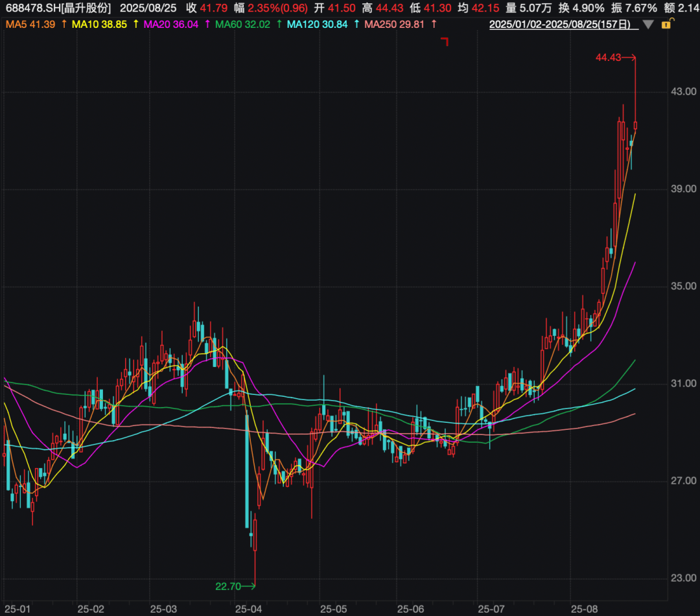Select the MA250 29.81 indicator label
The height and width of the screenshot is (616, 700).
tap(394, 25)
